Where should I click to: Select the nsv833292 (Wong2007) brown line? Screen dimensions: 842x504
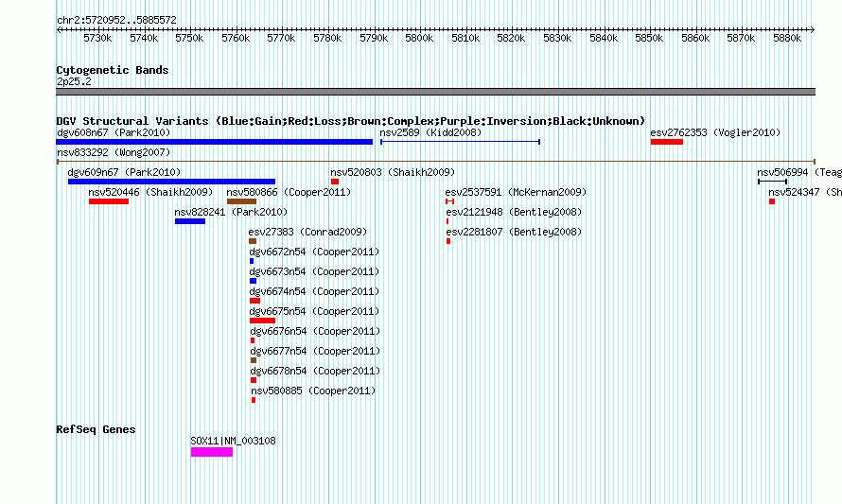tap(436, 162)
